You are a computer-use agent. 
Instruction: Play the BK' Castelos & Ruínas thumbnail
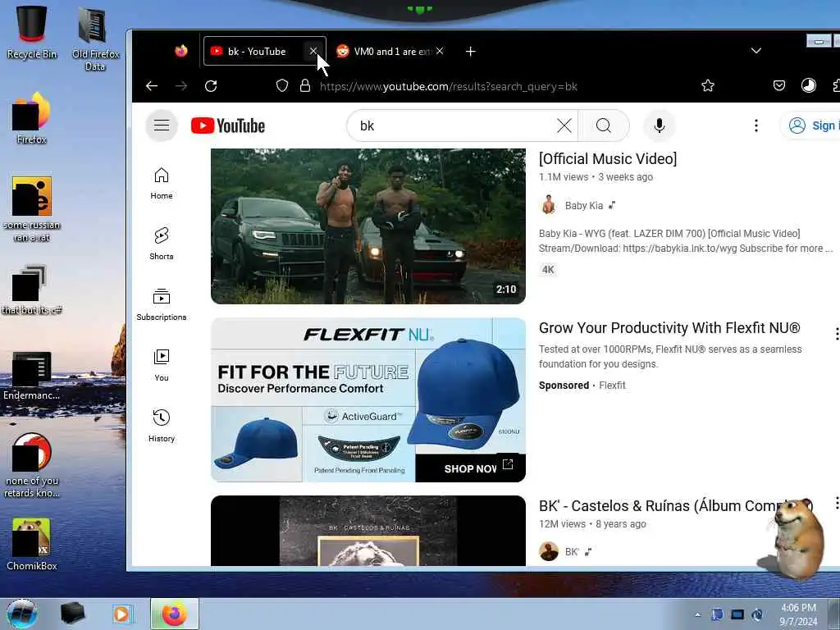pos(368,531)
